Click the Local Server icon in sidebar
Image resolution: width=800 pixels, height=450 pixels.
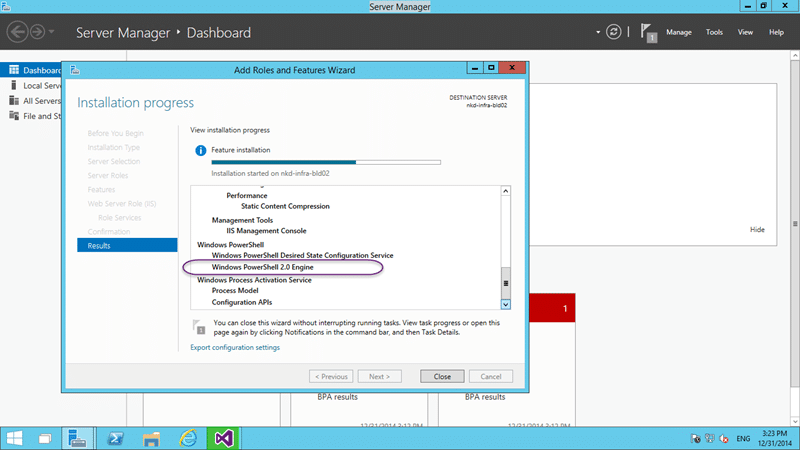point(14,85)
